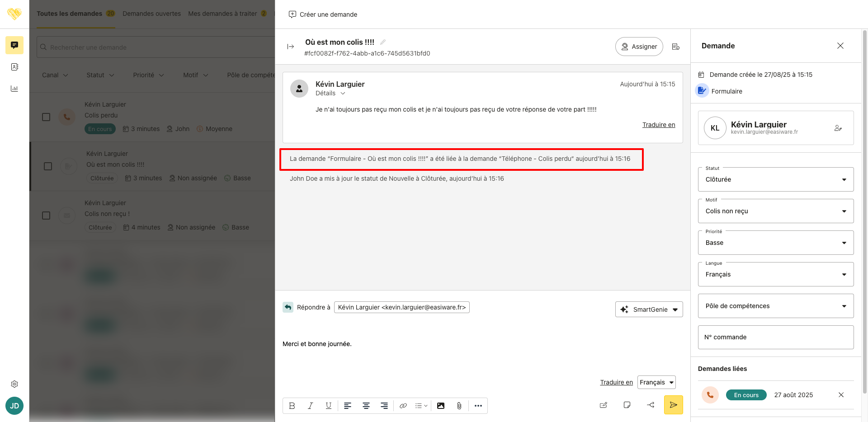The height and width of the screenshot is (422, 868).
Task: Check the 'Où est mon colis' request
Action: point(48,166)
